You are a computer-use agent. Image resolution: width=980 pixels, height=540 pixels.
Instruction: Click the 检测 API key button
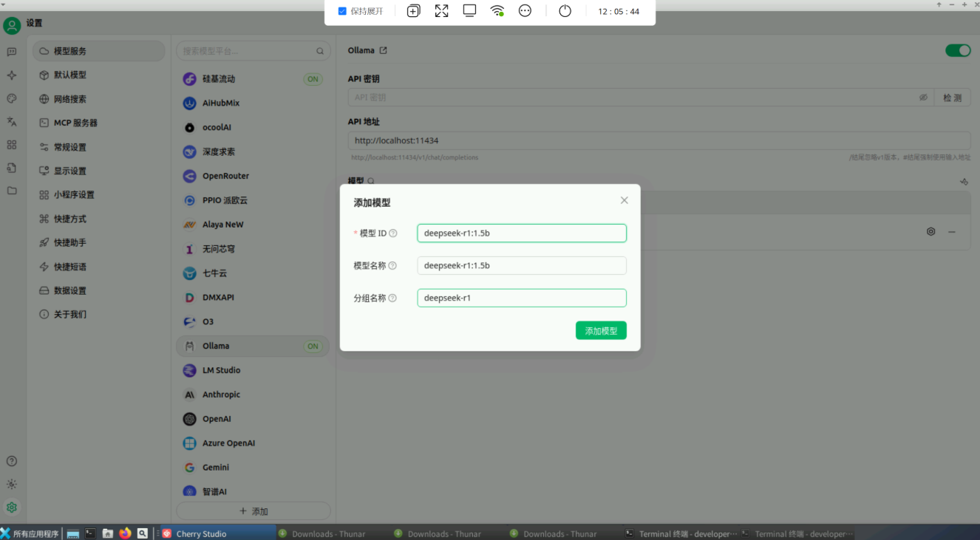click(x=952, y=98)
